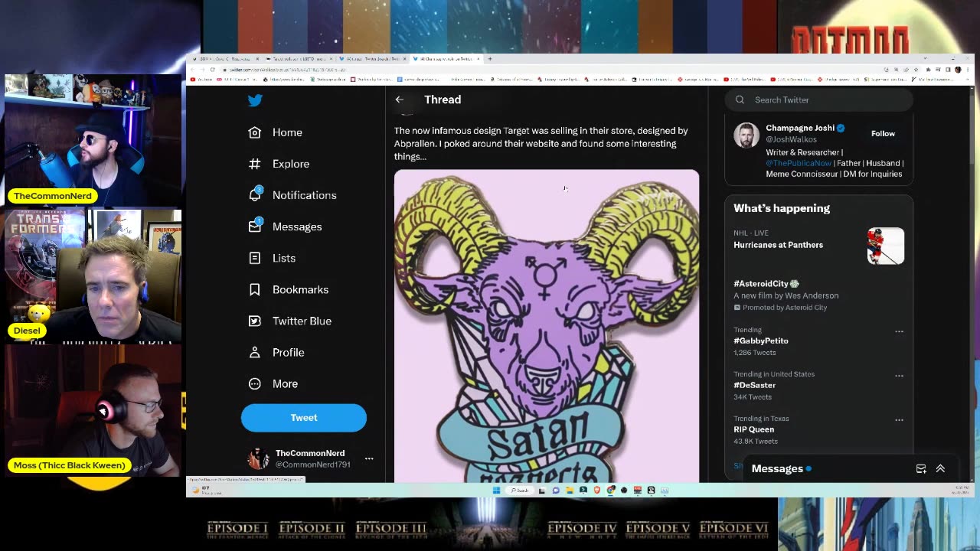Image resolution: width=980 pixels, height=551 pixels.
Task: Click Champagne Joshi profile picture
Action: (746, 135)
